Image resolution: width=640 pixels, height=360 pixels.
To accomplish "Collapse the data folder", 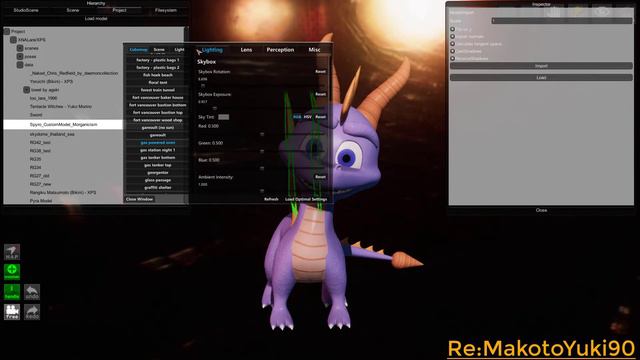I will [20, 64].
